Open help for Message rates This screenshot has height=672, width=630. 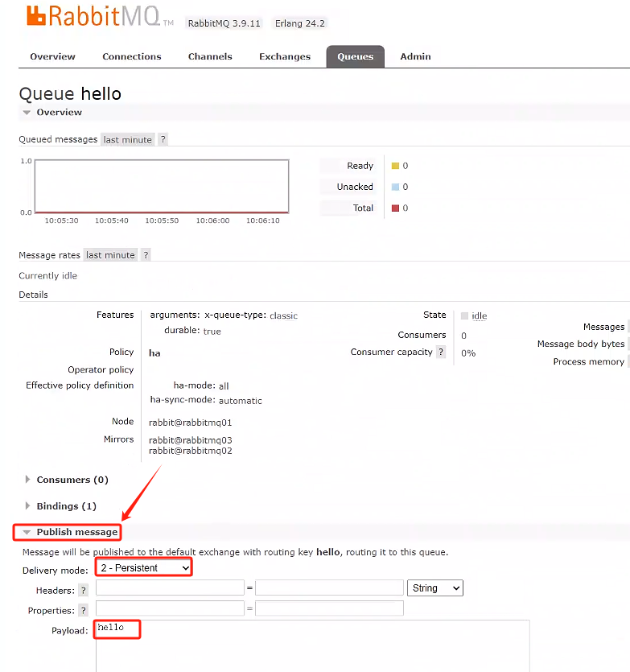tap(146, 255)
